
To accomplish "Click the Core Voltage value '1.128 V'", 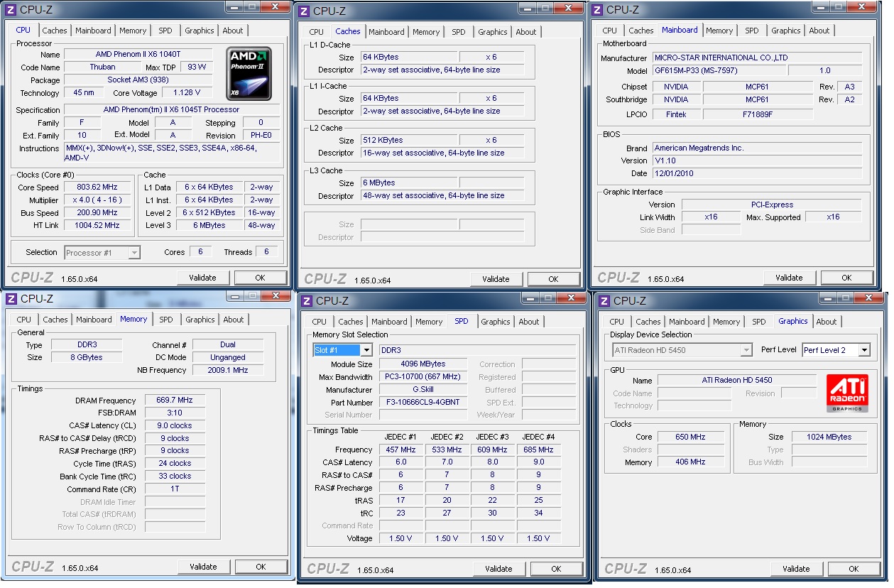I will point(187,93).
